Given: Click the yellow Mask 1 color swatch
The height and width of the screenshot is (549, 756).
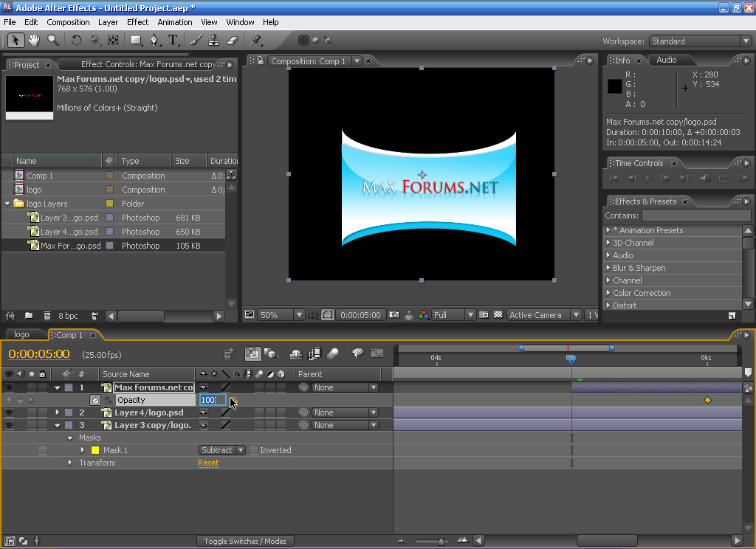Looking at the screenshot, I should click(95, 450).
